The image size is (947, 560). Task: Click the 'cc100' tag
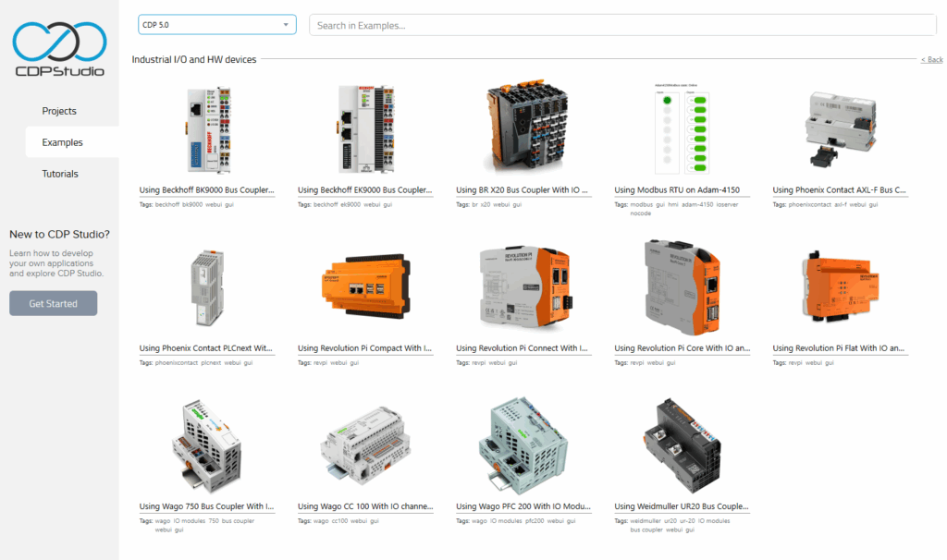coord(339,521)
